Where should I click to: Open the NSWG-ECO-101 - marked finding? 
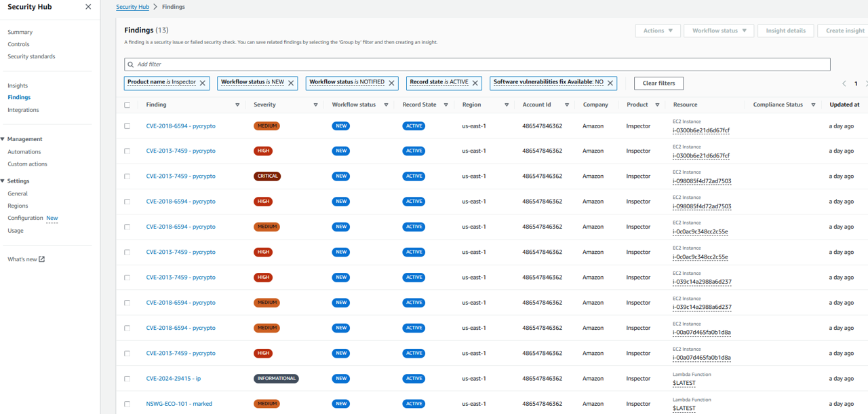pos(179,404)
